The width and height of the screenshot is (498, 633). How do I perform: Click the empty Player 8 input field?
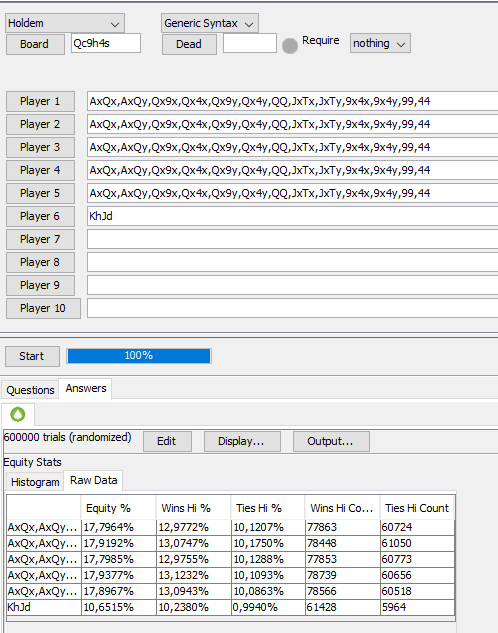pos(293,262)
